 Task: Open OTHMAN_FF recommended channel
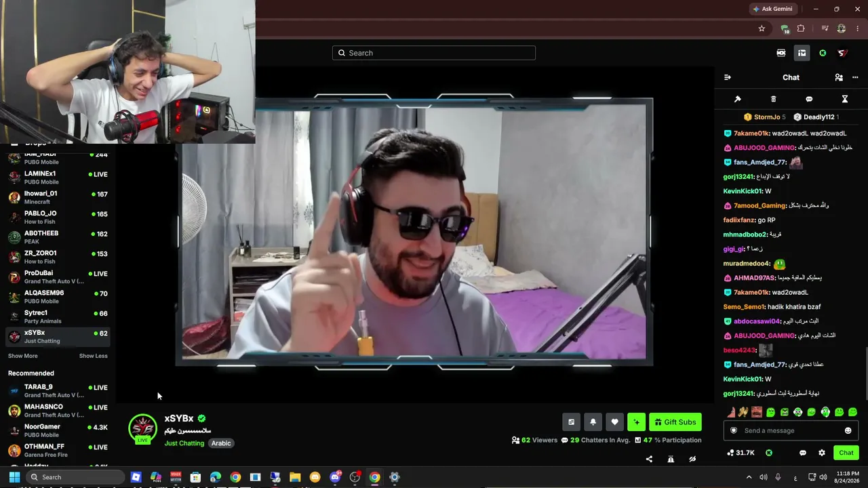(58, 450)
